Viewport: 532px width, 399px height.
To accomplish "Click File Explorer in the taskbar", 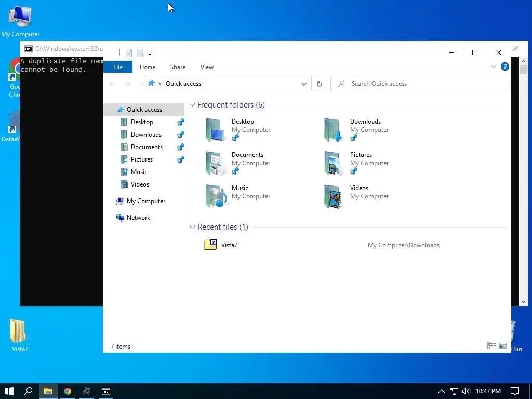I will (x=48, y=391).
